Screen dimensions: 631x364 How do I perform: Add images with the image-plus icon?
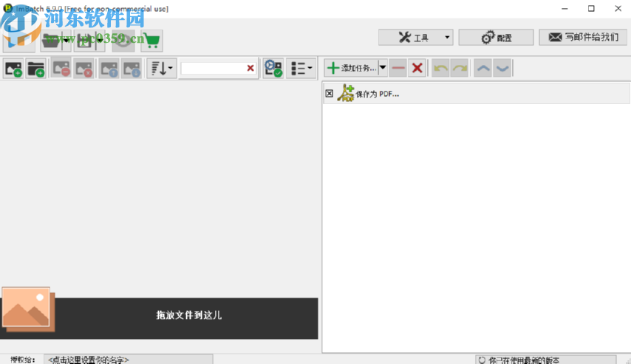13,69
